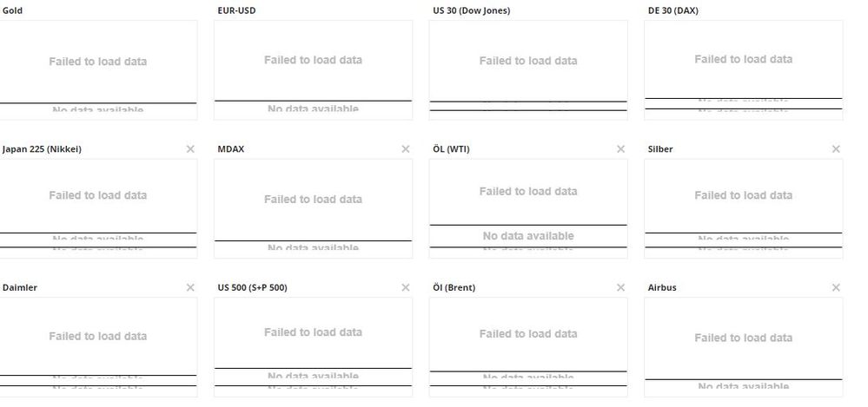
Task: Dismiss the ÖL (WTI) widget
Action: click(x=620, y=149)
